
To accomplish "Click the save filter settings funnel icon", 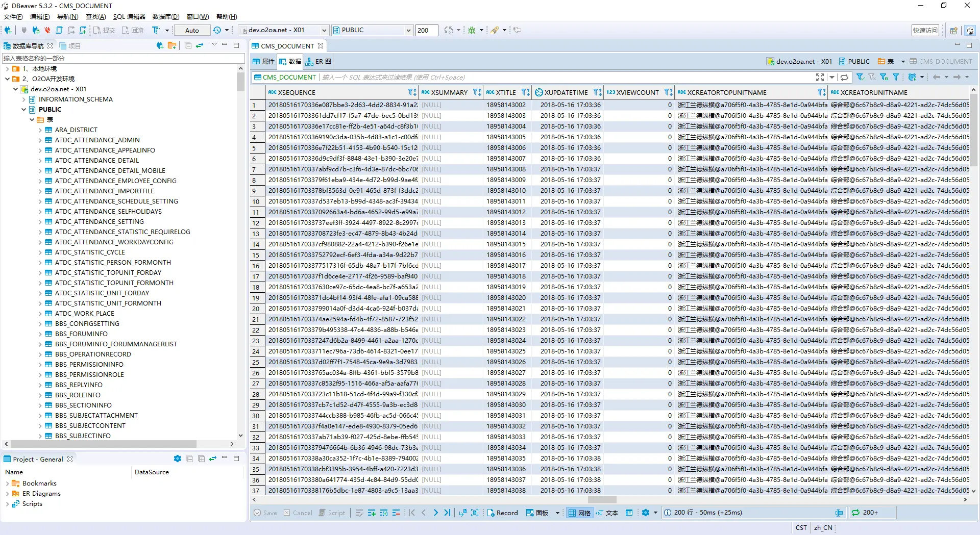I will click(884, 77).
